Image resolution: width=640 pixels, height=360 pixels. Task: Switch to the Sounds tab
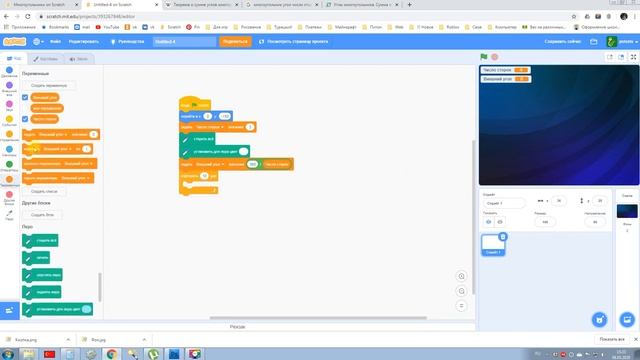tap(79, 59)
